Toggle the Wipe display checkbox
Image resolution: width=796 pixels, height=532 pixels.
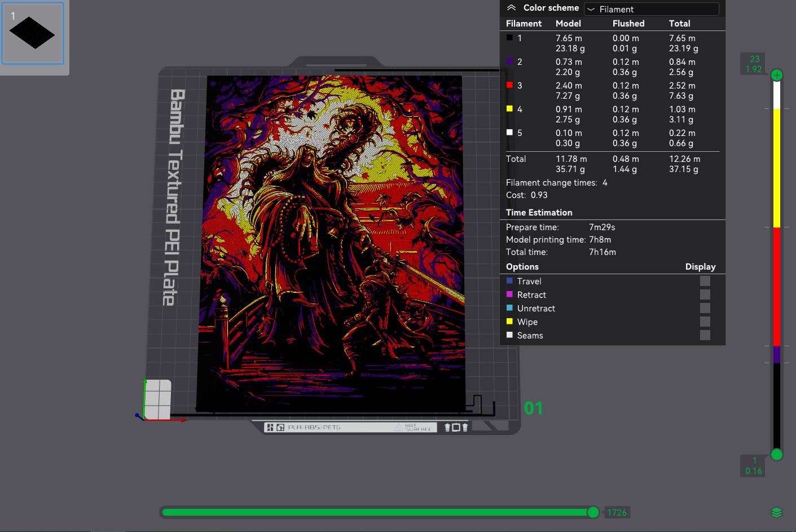pyautogui.click(x=705, y=322)
